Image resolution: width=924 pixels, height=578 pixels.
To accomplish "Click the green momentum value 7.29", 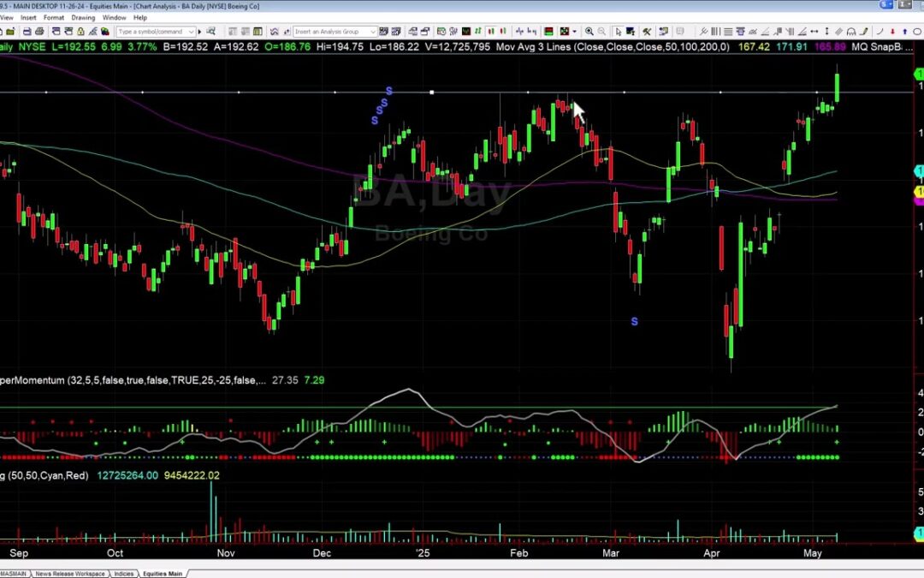I will [x=314, y=380].
